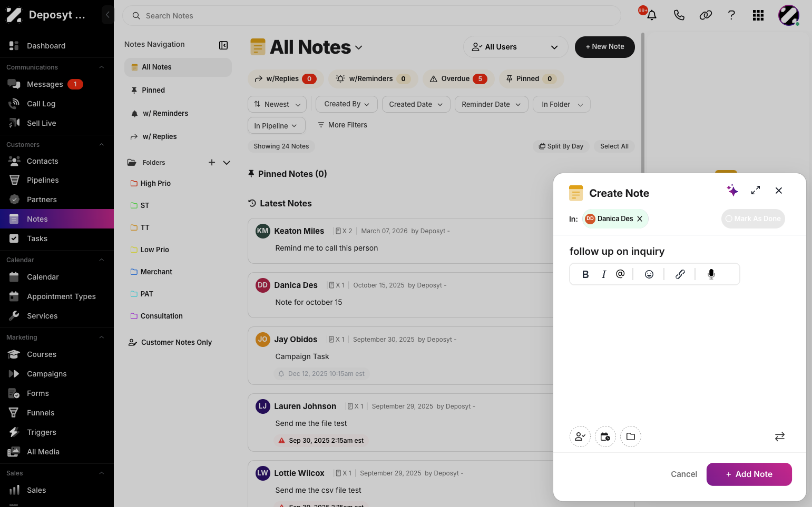Open the Newest sort dropdown
This screenshot has width=812, height=507.
[x=277, y=104]
